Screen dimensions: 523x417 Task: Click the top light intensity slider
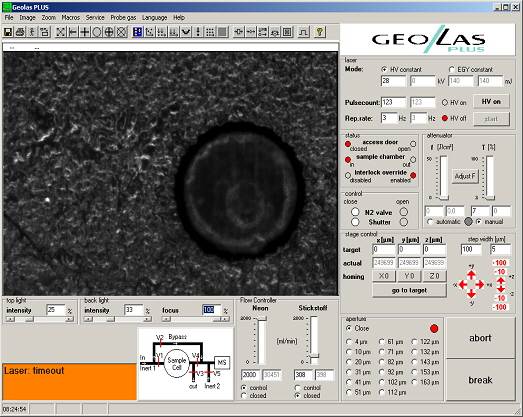coord(40,319)
